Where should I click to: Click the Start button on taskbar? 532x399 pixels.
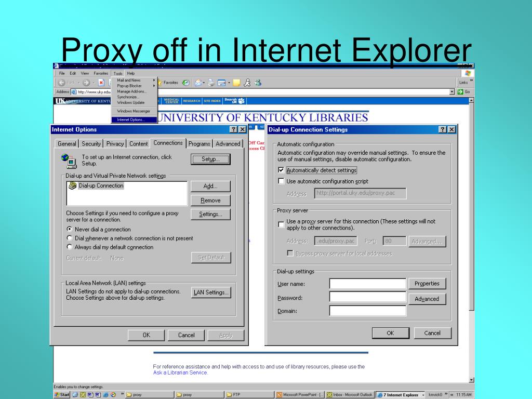(62, 395)
